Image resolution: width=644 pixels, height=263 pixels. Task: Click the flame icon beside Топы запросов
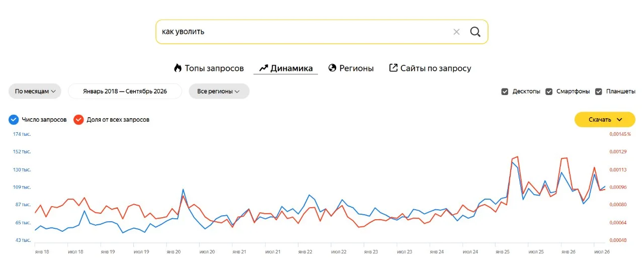pyautogui.click(x=178, y=68)
